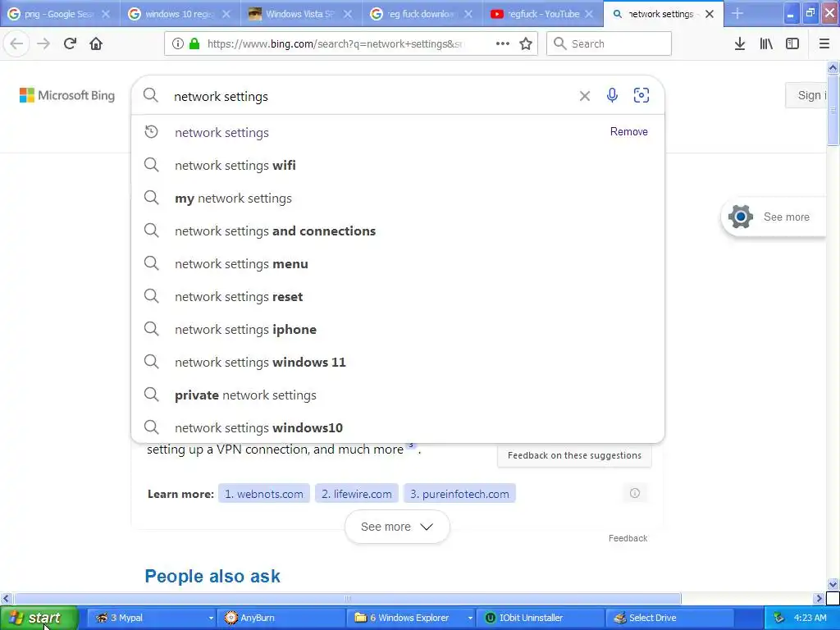Open source link 1. webnots.com
This screenshot has width=840, height=630.
point(263,494)
